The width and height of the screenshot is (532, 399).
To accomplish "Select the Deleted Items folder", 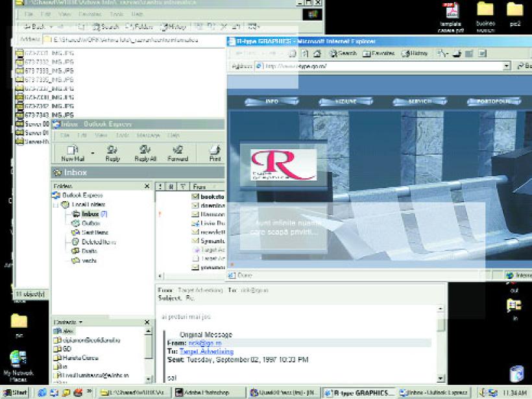I will point(97,241).
